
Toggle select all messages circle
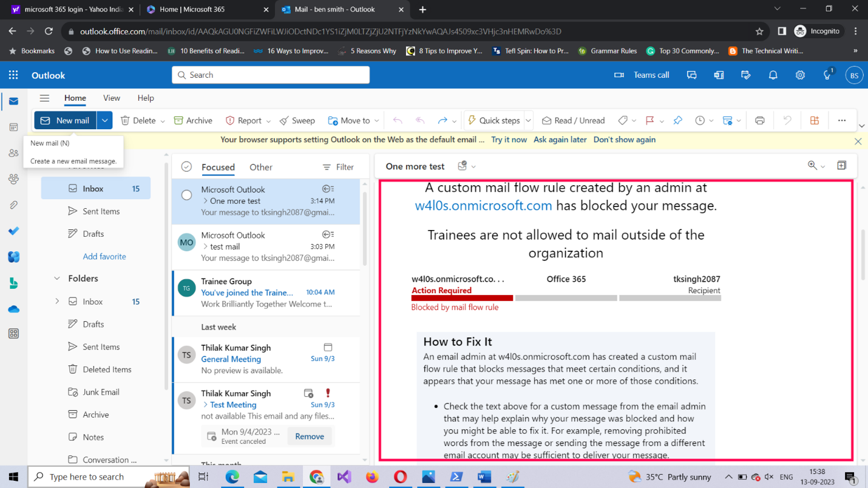pos(186,167)
